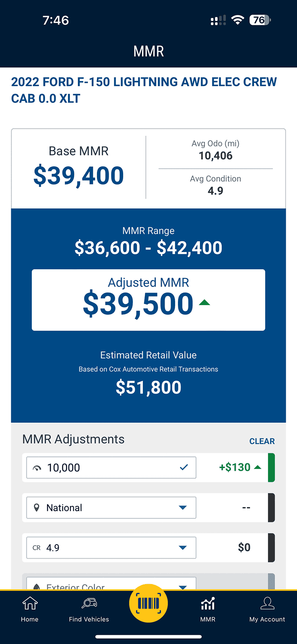Tap the Base MMR $39,400 value
This screenshot has width=297, height=644.
78,176
